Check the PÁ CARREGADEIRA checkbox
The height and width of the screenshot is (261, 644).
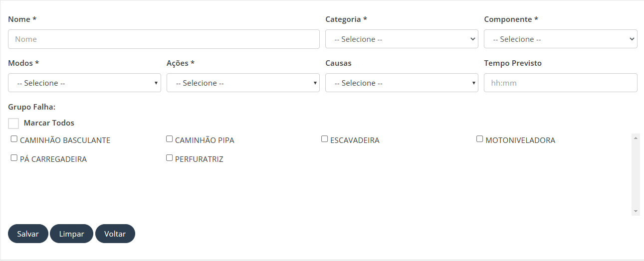(14, 158)
